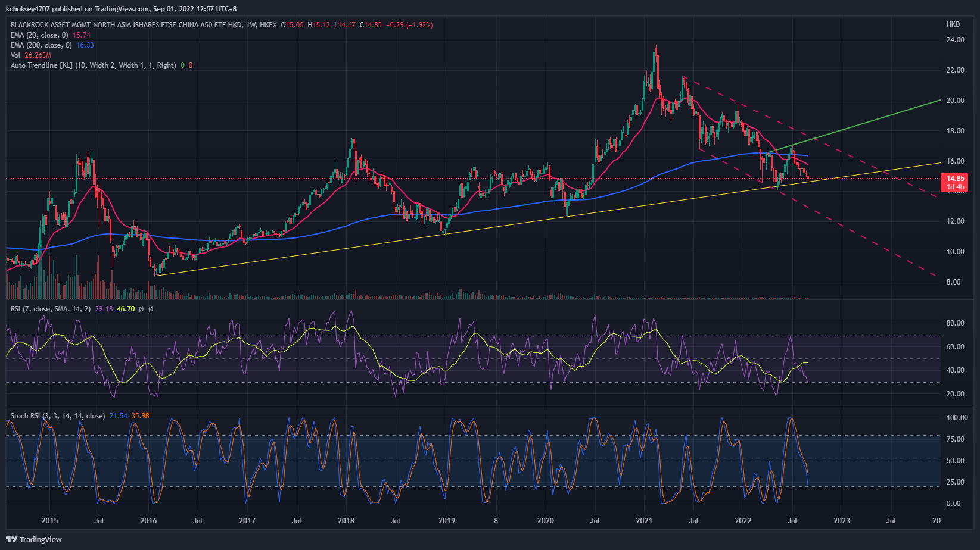Select the open value O15.00

tap(292, 25)
